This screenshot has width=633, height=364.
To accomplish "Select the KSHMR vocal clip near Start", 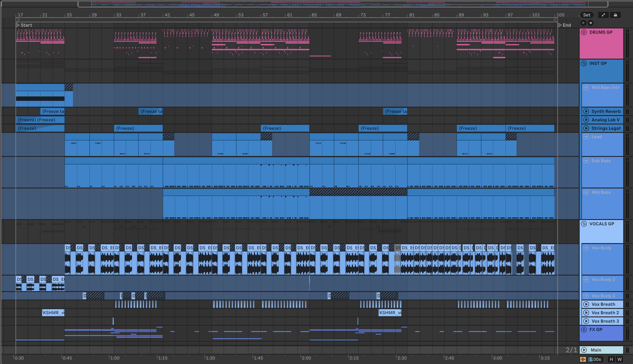I will 53,313.
